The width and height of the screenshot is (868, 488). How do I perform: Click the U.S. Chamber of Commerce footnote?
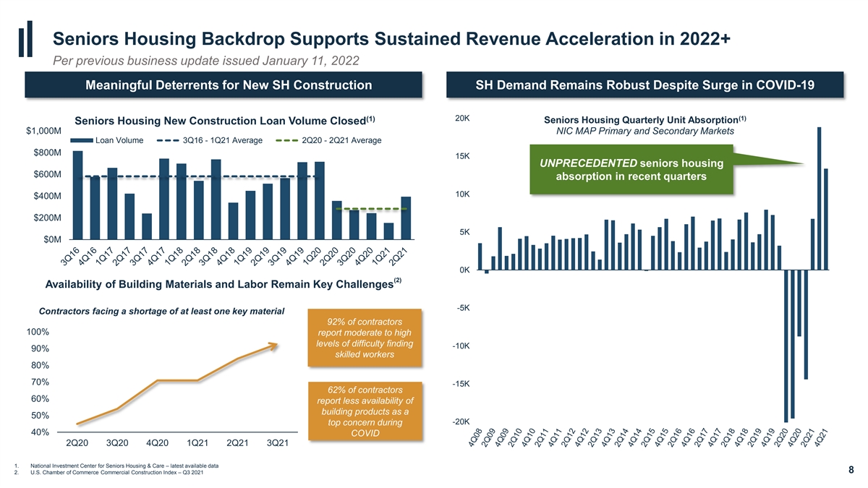[116, 474]
